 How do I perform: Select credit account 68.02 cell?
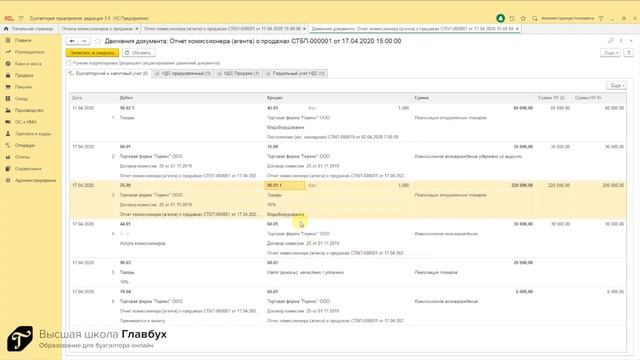(272, 262)
